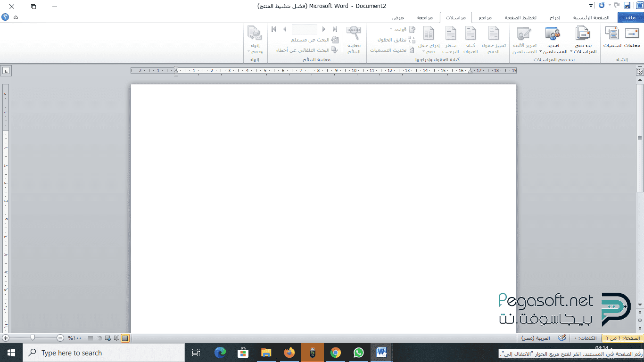The image size is (644, 362).
Task: Open the Envelopes (مغلفات) tool
Action: click(632, 38)
